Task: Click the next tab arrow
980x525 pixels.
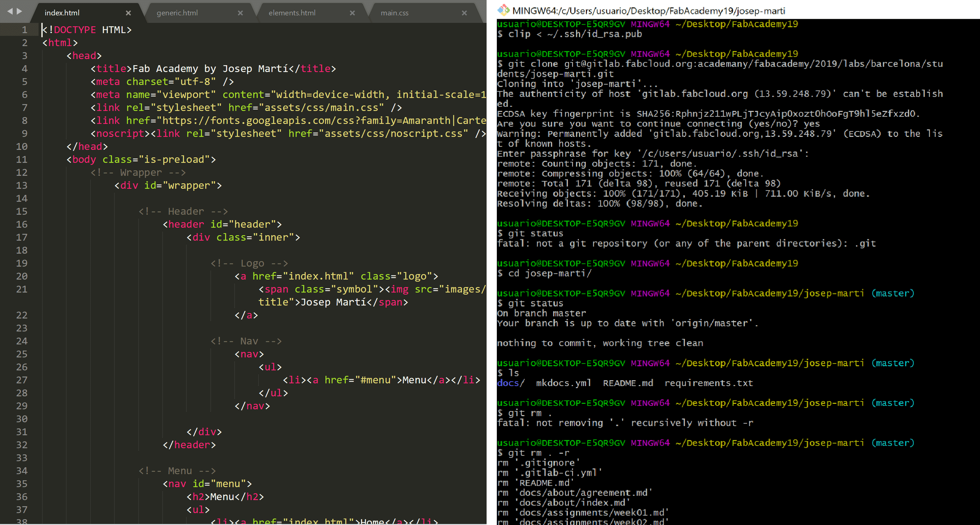Action: click(x=19, y=11)
